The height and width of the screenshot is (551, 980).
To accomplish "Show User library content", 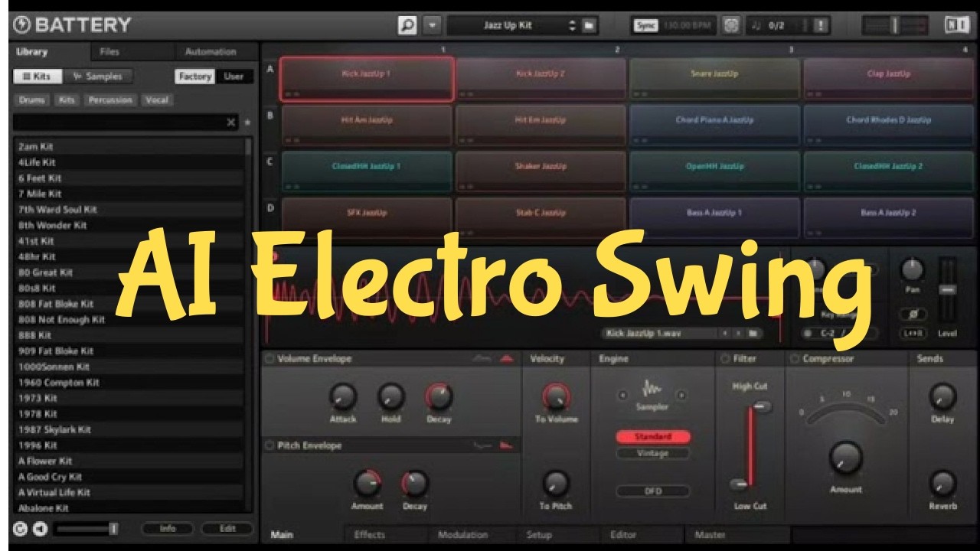I will 234,77.
